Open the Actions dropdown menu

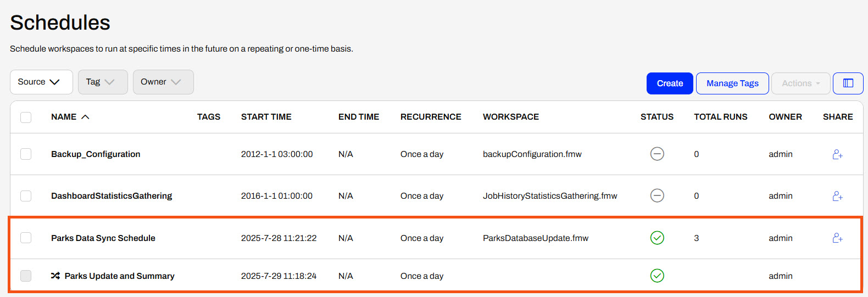800,83
